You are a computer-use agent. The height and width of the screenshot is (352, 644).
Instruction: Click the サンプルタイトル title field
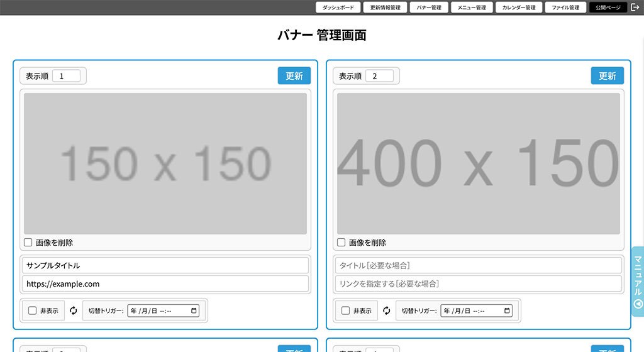[165, 265]
